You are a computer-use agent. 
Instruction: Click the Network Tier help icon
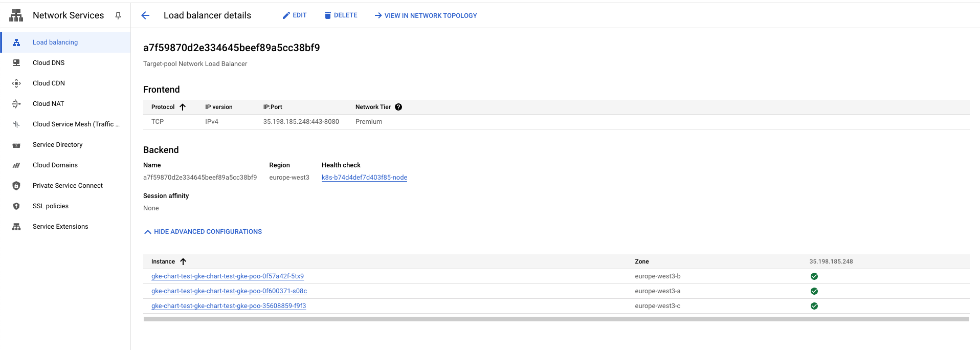398,107
